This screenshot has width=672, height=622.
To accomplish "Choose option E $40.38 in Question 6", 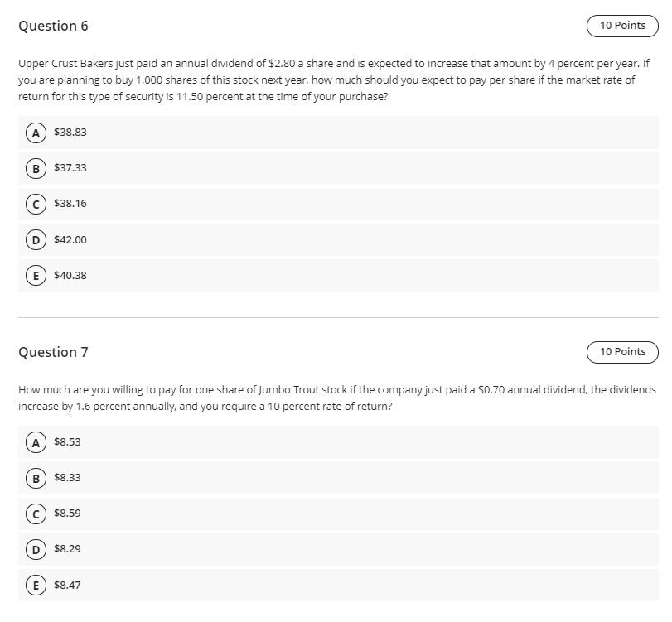I will 36,276.
